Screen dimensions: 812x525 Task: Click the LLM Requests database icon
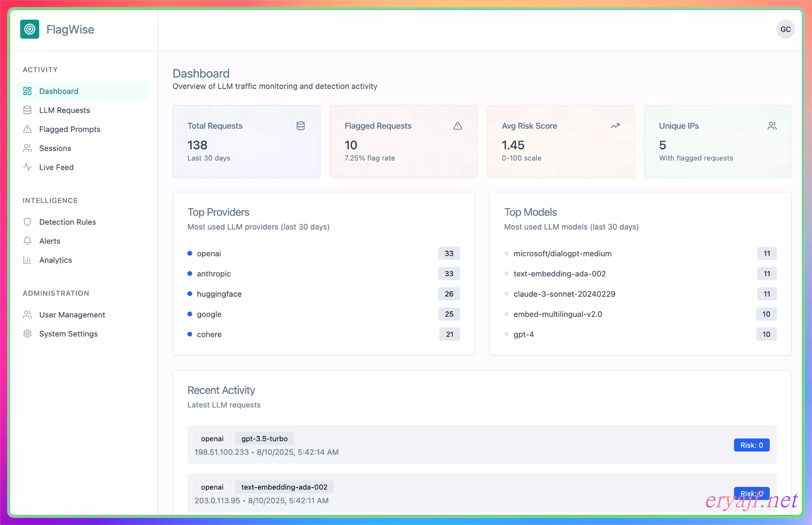click(27, 110)
